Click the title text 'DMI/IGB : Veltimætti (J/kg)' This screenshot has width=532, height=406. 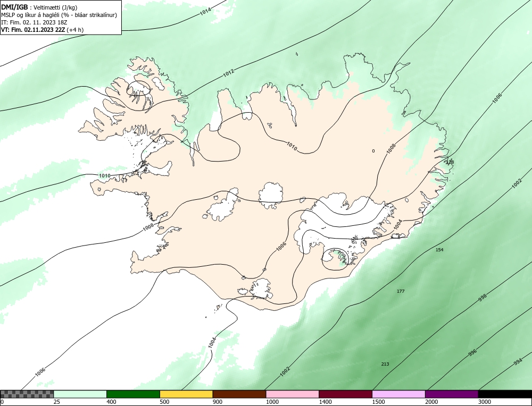tap(39, 7)
